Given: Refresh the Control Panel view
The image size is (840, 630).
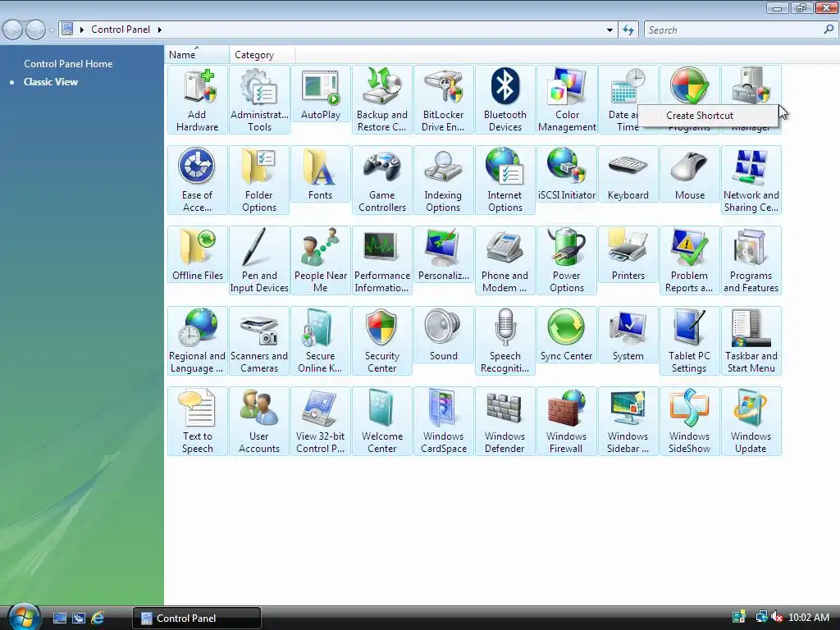Looking at the screenshot, I should (x=628, y=30).
